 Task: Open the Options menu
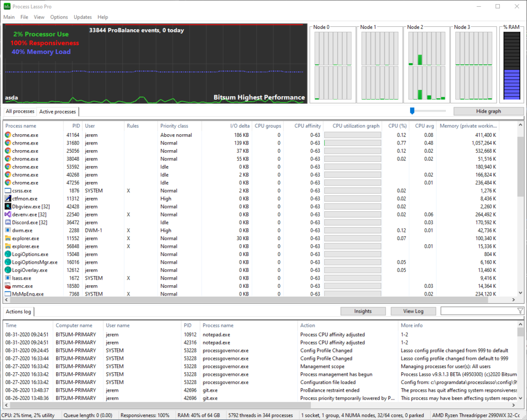59,17
